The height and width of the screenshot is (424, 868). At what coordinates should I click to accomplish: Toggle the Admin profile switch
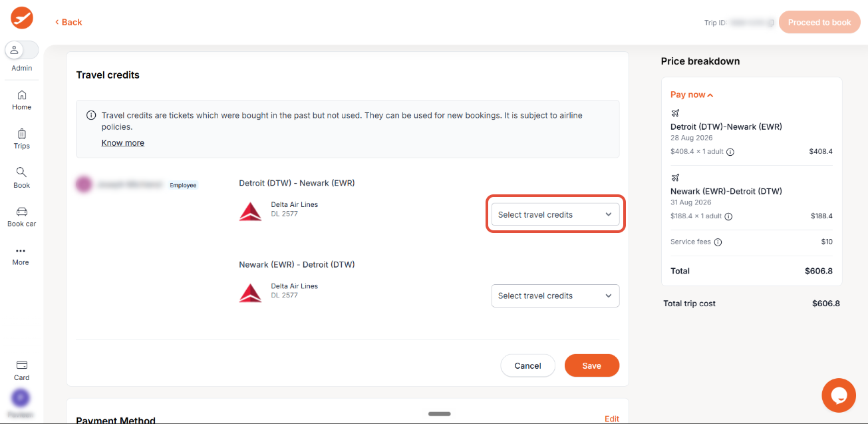pos(22,50)
